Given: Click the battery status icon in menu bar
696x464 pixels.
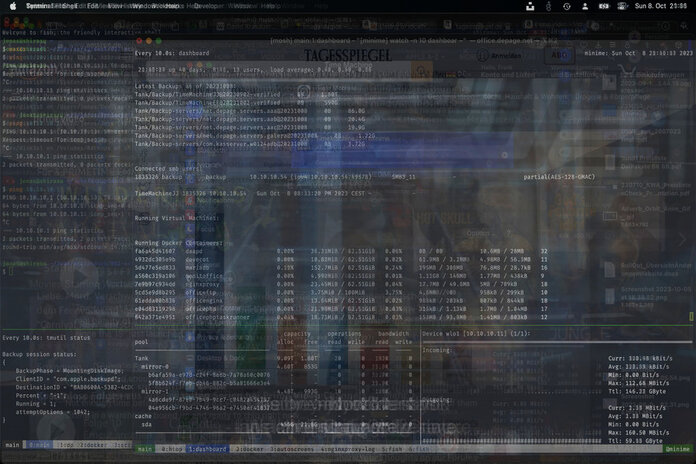Looking at the screenshot, I should [x=604, y=6].
